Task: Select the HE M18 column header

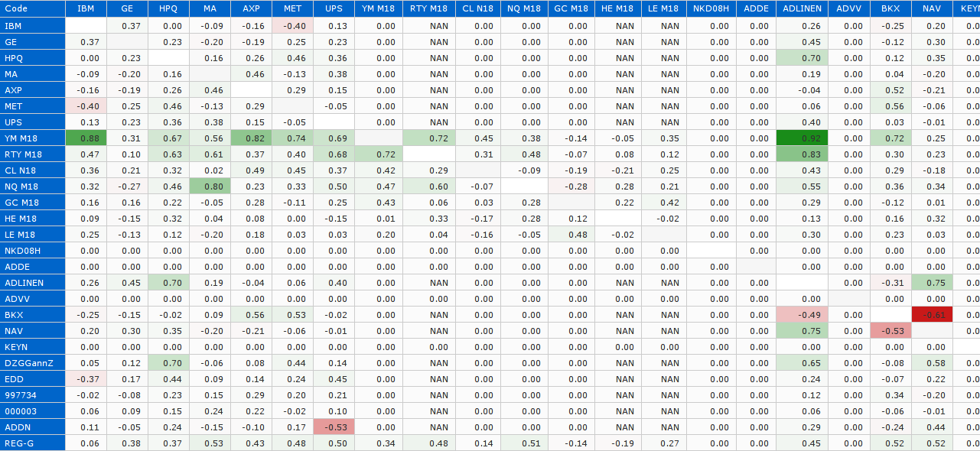Action: click(x=617, y=8)
